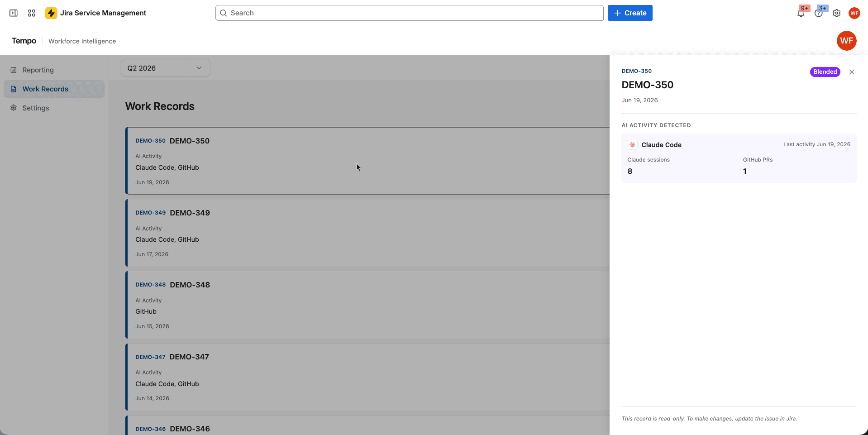
Task: Open Jira settings gear icon
Action: tap(837, 13)
